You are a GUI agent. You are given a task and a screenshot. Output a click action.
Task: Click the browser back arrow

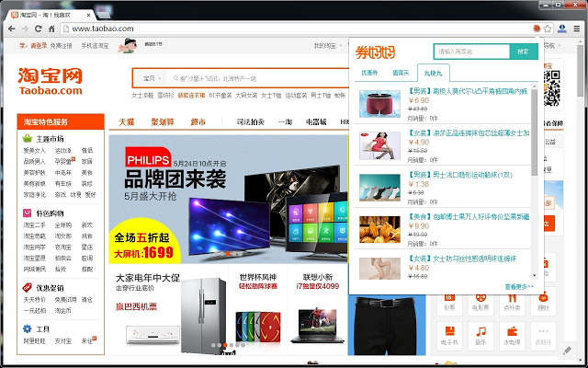point(12,29)
